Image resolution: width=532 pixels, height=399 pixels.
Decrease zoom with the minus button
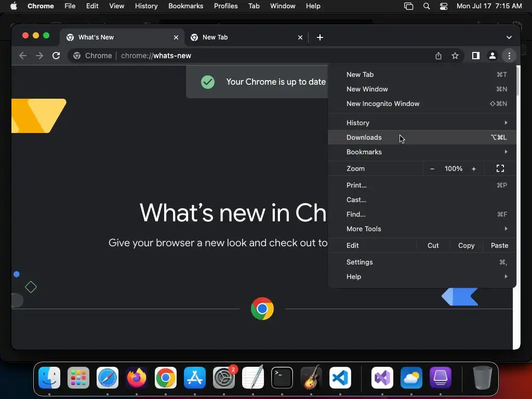point(432,169)
